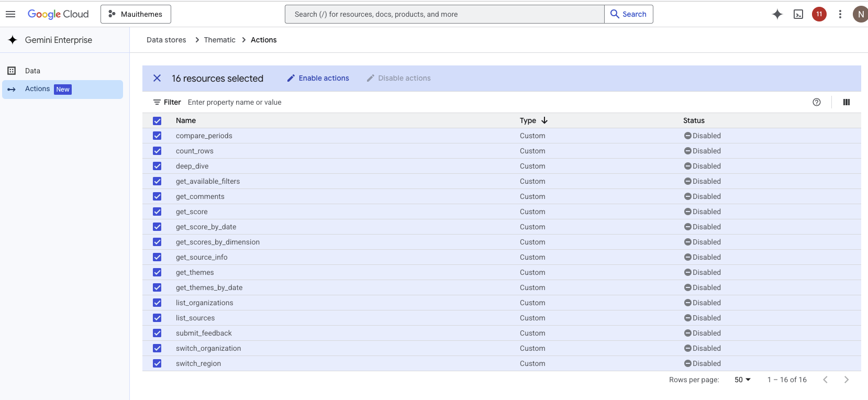The width and height of the screenshot is (868, 400).
Task: Click Enable actions button
Action: pos(318,78)
